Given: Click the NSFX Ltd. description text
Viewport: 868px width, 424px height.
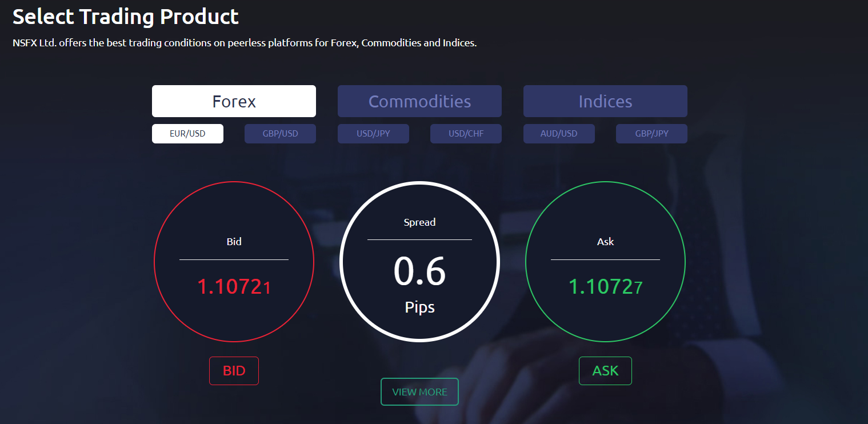Looking at the screenshot, I should (244, 42).
